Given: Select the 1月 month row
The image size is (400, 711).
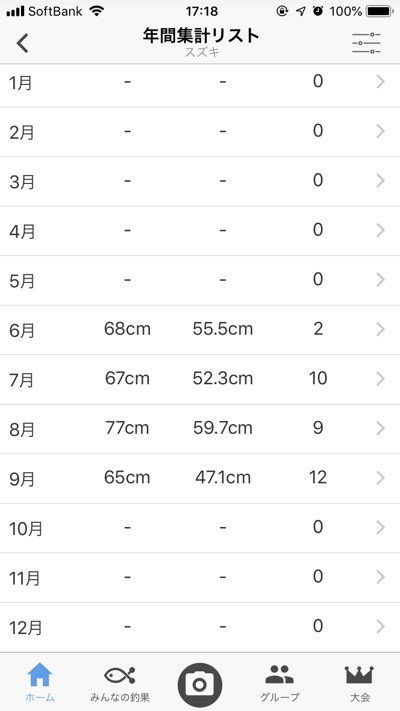Looking at the screenshot, I should click(x=200, y=85).
